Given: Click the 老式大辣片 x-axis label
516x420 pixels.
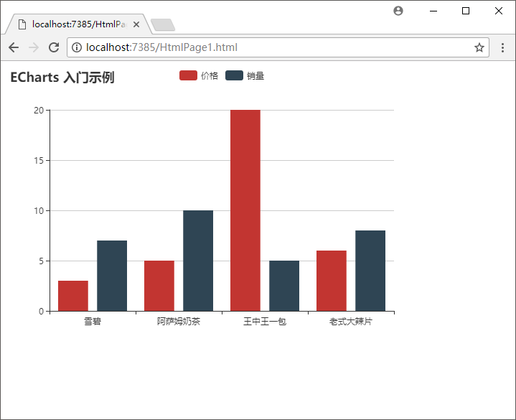Looking at the screenshot, I should pos(351,321).
